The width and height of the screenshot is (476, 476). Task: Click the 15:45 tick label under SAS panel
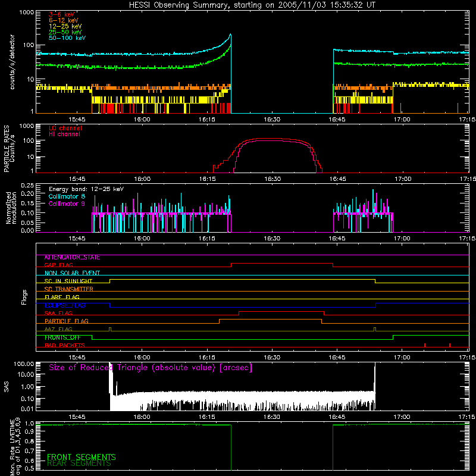pos(77,417)
